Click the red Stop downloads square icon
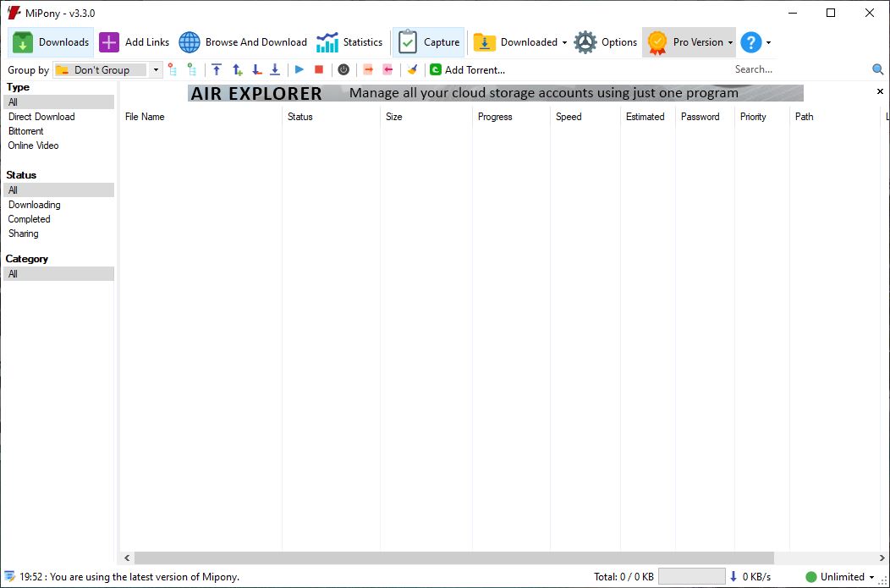 point(319,69)
